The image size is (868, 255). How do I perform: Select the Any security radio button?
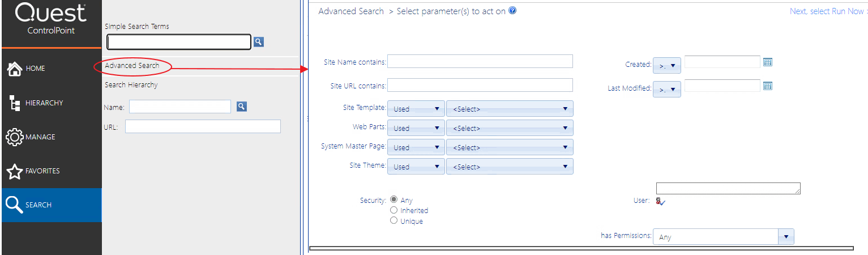394,199
